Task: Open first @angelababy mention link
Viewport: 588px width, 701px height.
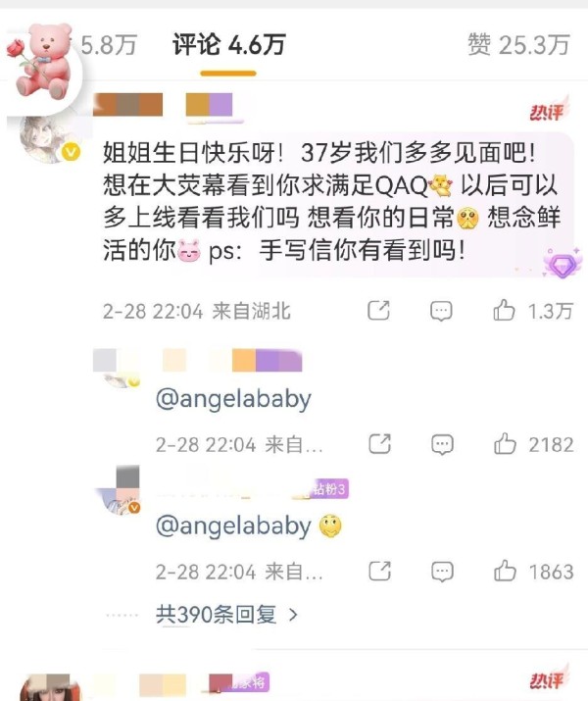Action: click(233, 399)
